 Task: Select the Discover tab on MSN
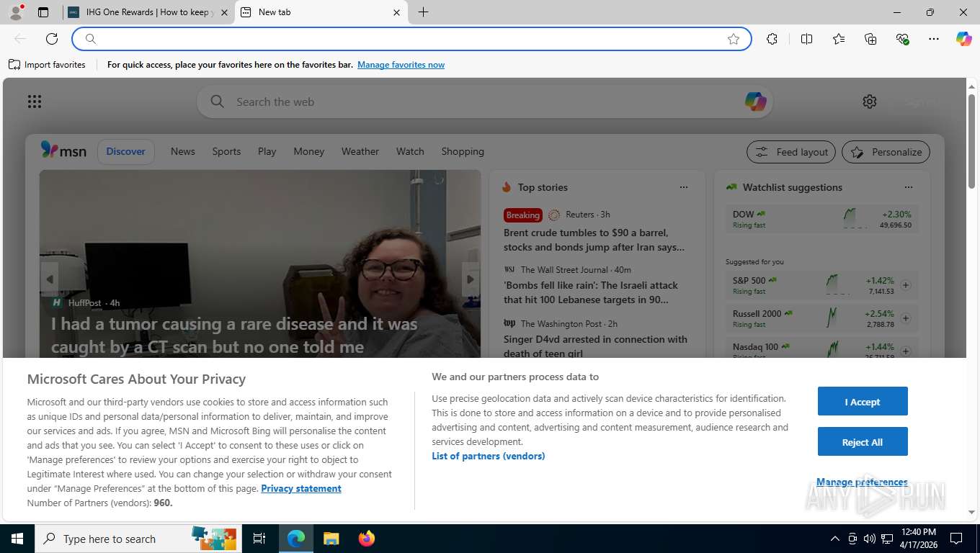(126, 151)
